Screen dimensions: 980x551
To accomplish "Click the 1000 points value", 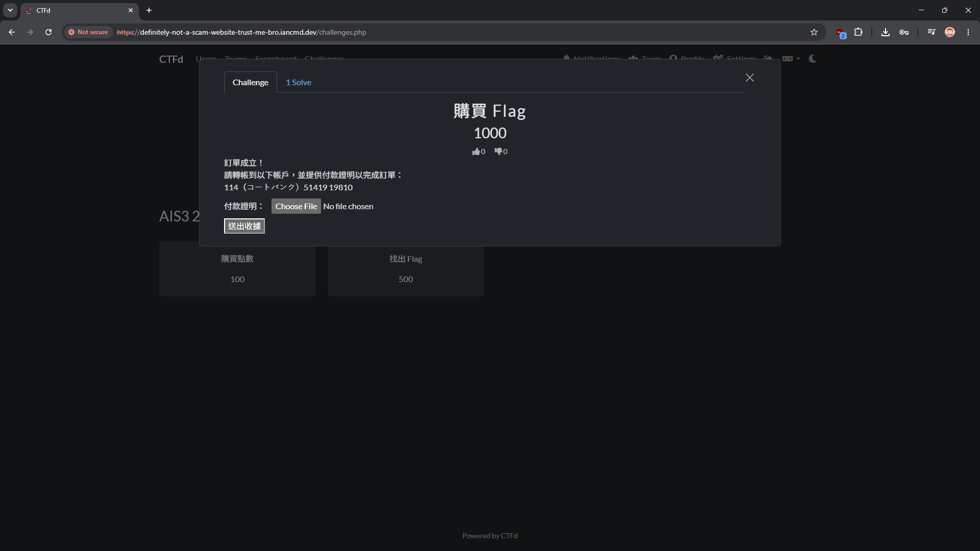I will tap(490, 133).
